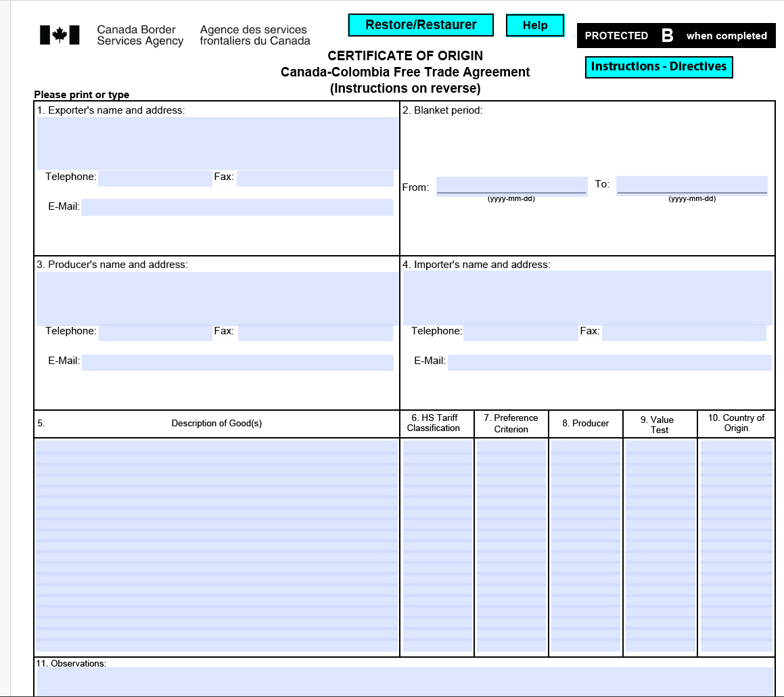
Task: Click the 'Please print or type' text
Action: coord(81,95)
